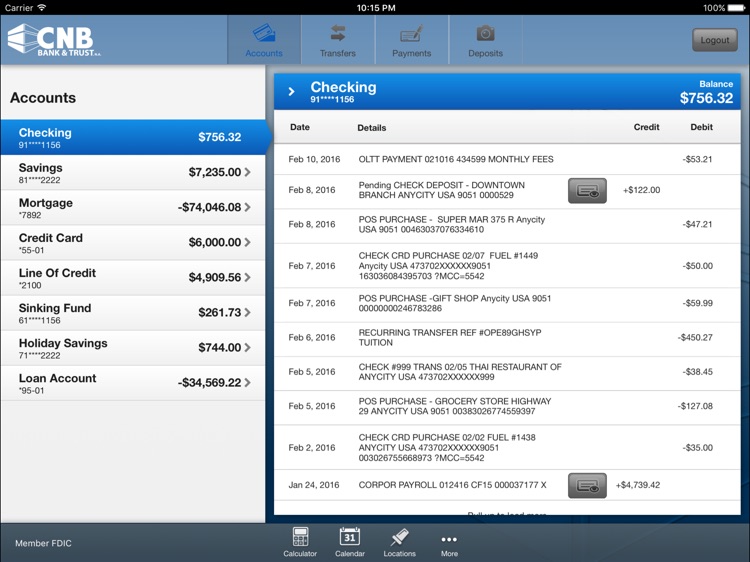View check image for Pending CHECK DEPOSIT
Screen dimensions: 750x562
tap(587, 190)
